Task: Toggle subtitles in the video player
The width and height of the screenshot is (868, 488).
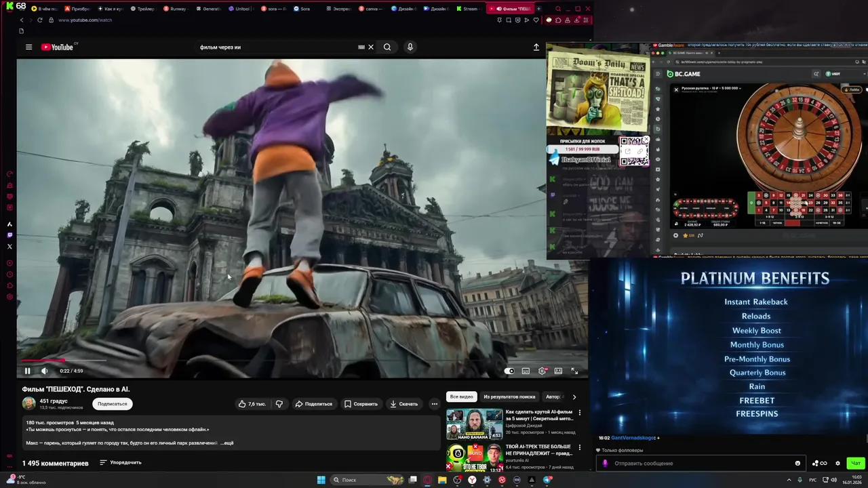Action: click(x=526, y=371)
